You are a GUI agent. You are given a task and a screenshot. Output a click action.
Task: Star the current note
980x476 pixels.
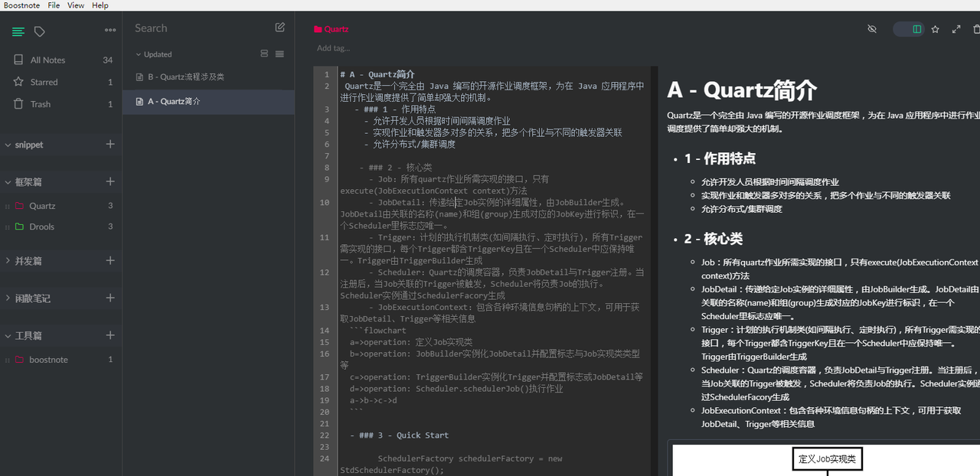(935, 29)
